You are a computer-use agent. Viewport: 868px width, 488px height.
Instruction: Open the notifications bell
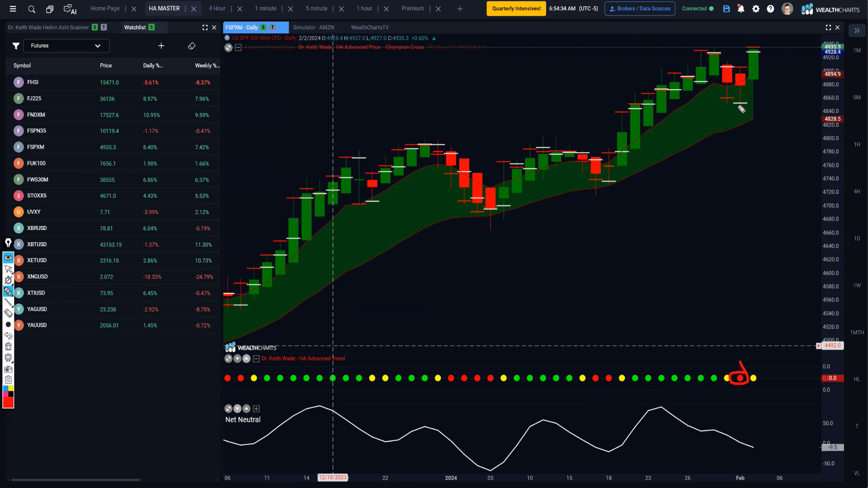741,9
